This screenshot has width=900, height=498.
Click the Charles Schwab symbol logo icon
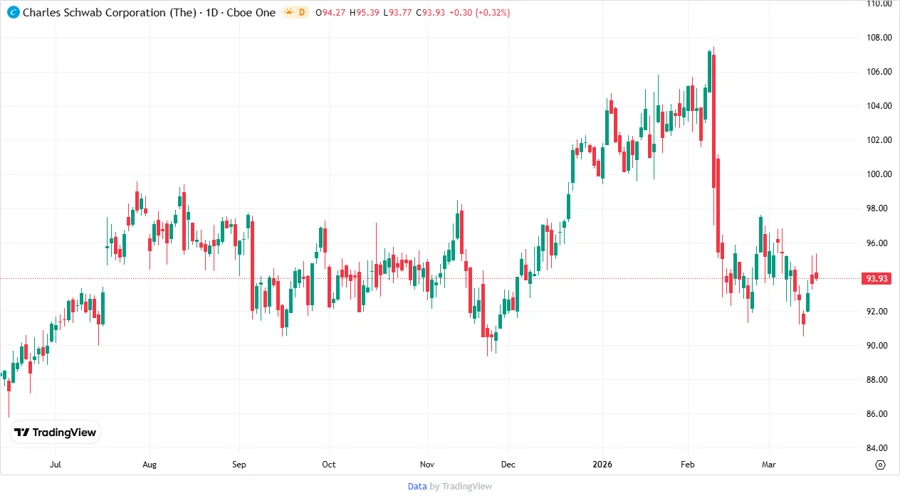13,12
